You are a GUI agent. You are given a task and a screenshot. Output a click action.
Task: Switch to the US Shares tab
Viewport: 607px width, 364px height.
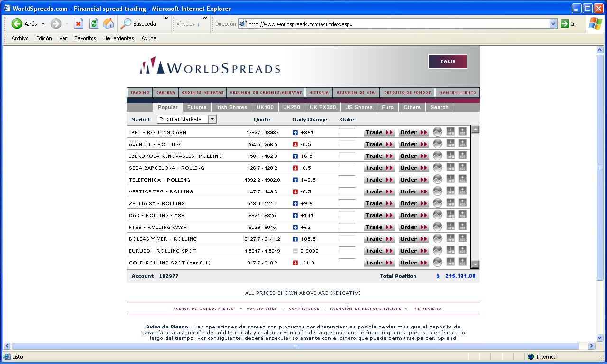point(359,107)
